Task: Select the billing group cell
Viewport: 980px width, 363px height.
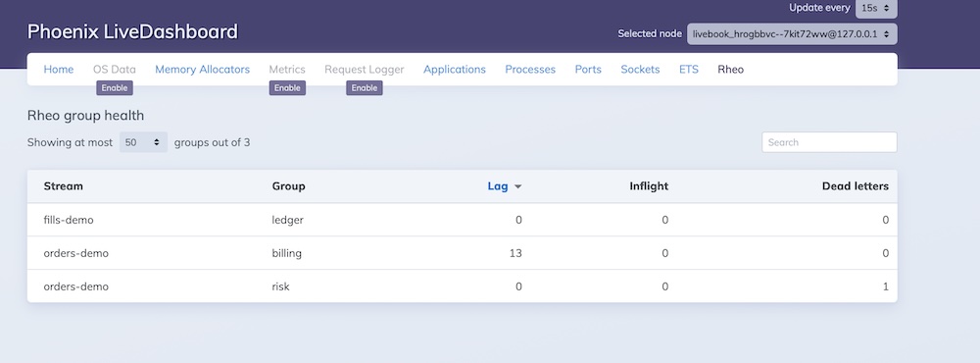Action: [x=287, y=253]
